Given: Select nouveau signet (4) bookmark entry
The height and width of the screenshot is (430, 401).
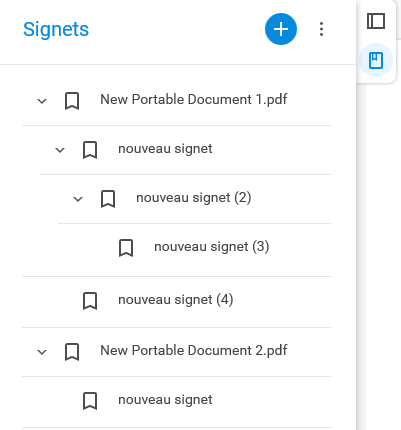Looking at the screenshot, I should tap(176, 299).
